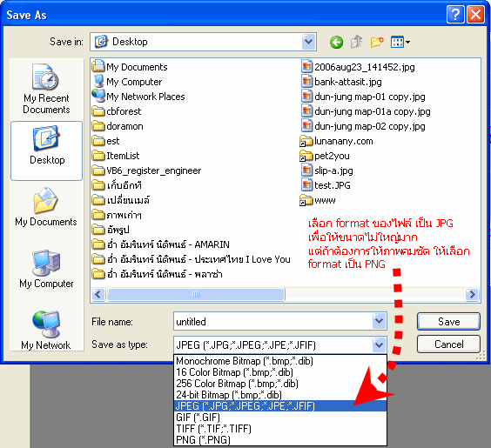491x448 pixels.
Task: Select file dun-jung map-01a copy.jpg
Action: pos(366,111)
